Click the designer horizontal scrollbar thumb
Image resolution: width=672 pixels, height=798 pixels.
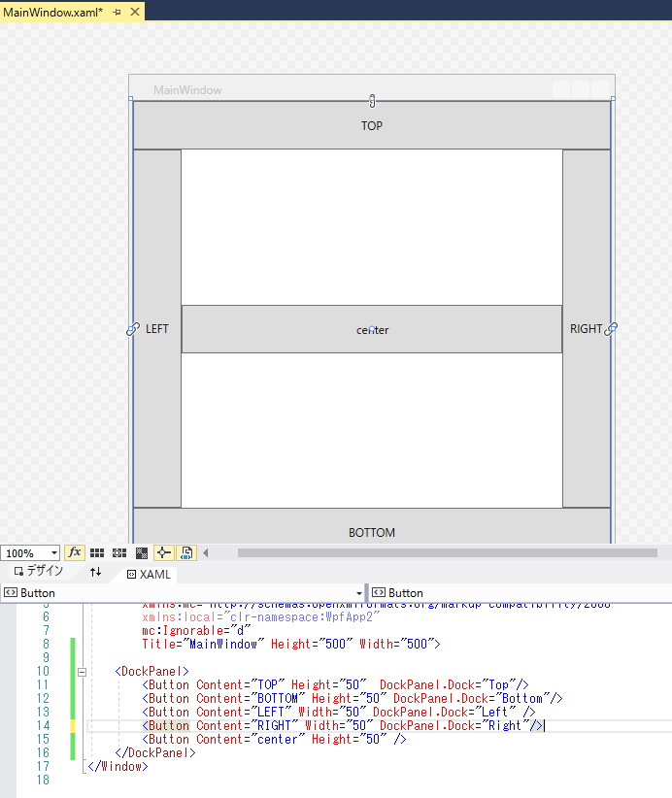pos(448,552)
